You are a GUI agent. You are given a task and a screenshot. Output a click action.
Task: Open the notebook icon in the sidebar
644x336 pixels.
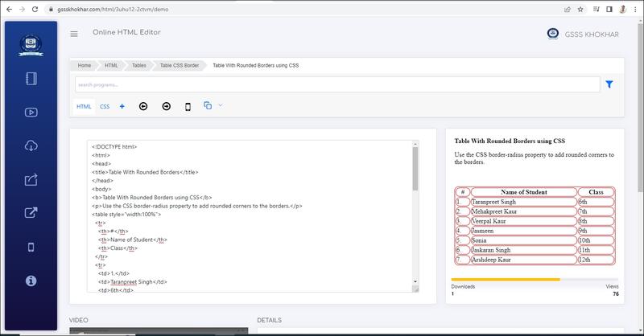pyautogui.click(x=31, y=80)
